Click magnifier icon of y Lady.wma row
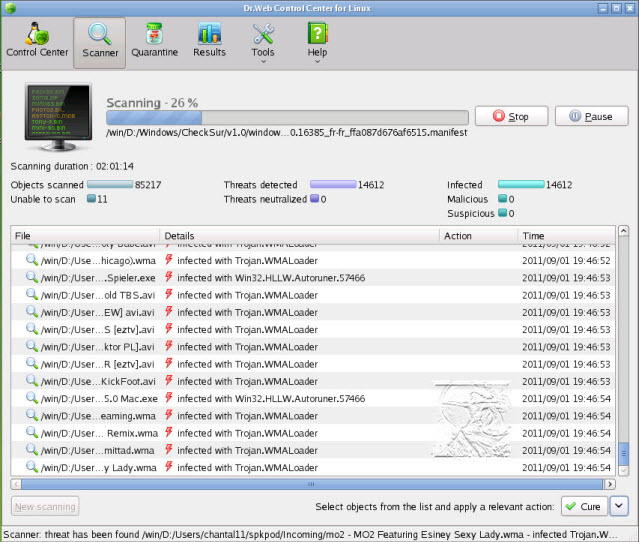 click(x=31, y=467)
